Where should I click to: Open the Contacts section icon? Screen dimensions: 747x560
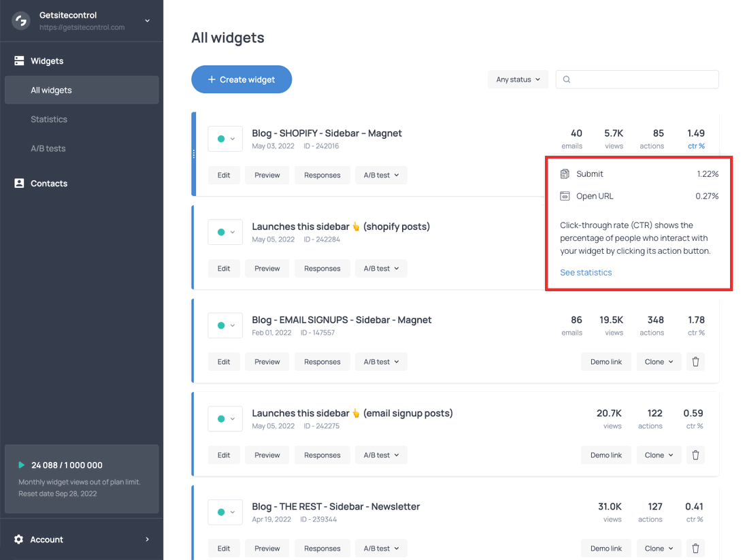pos(18,183)
